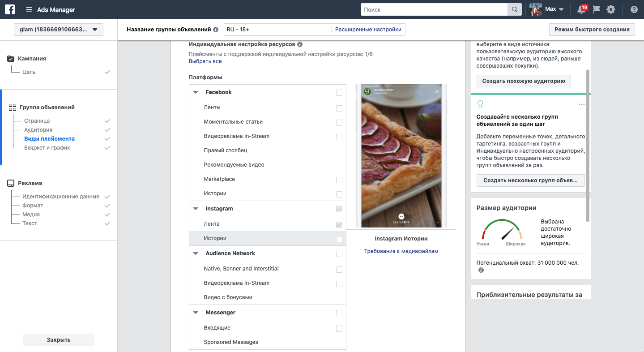Click the Facebook logo icon

[x=10, y=9]
